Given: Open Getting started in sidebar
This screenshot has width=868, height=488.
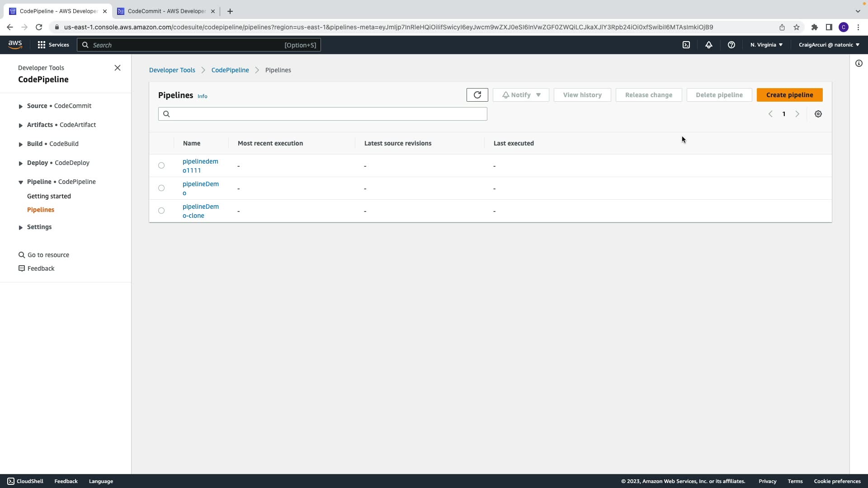Looking at the screenshot, I should (49, 196).
